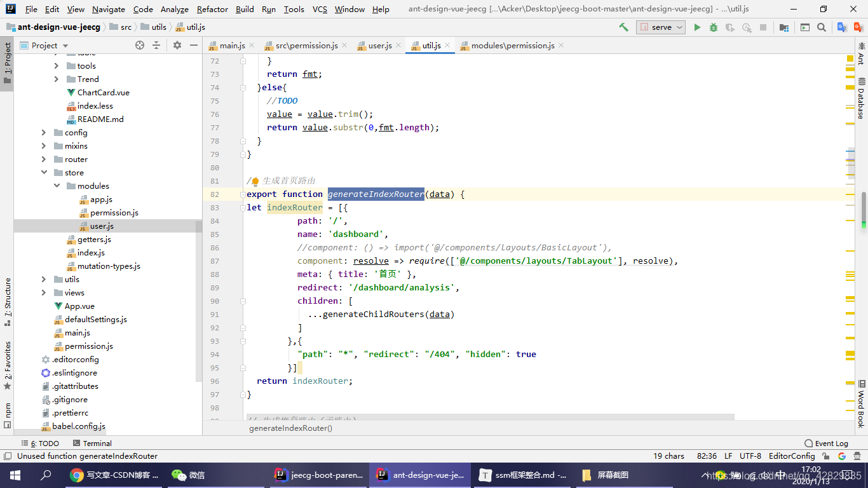Open the Refactor menu
The image size is (868, 488).
coord(212,9)
